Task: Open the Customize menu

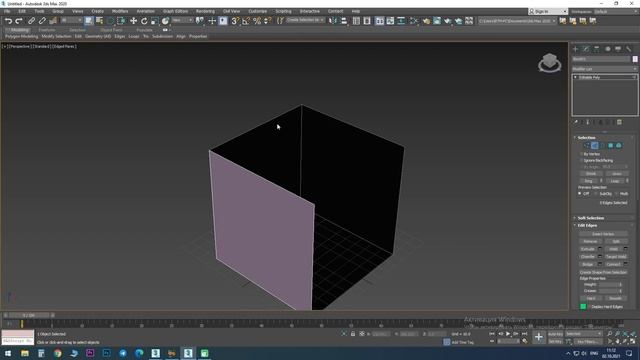Action: pos(258,11)
